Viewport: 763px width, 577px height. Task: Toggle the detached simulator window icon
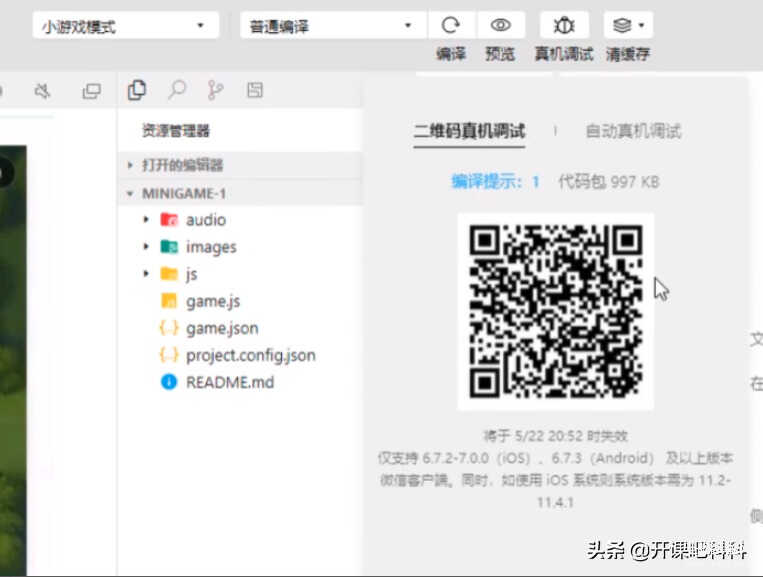[x=91, y=90]
